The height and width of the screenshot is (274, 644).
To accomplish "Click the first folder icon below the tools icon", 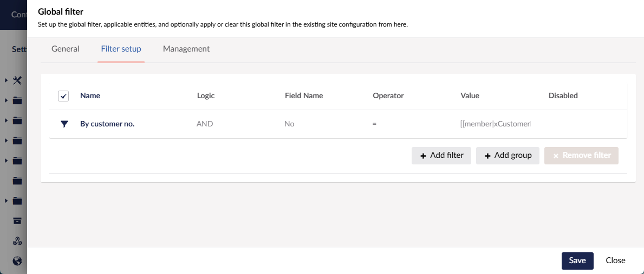I will pyautogui.click(x=17, y=100).
